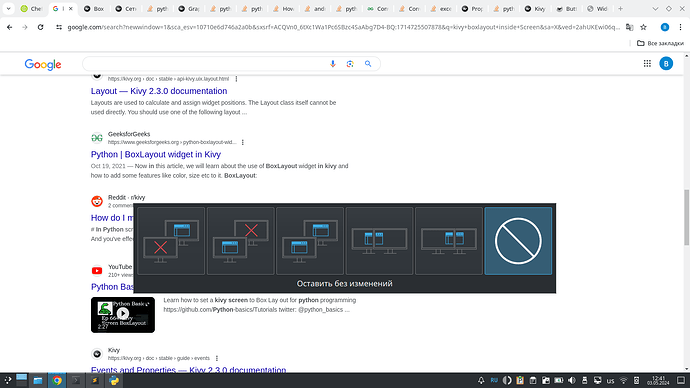Open the Chrome three-dot menu
Image resolution: width=690 pixels, height=388 pixels.
(x=680, y=27)
